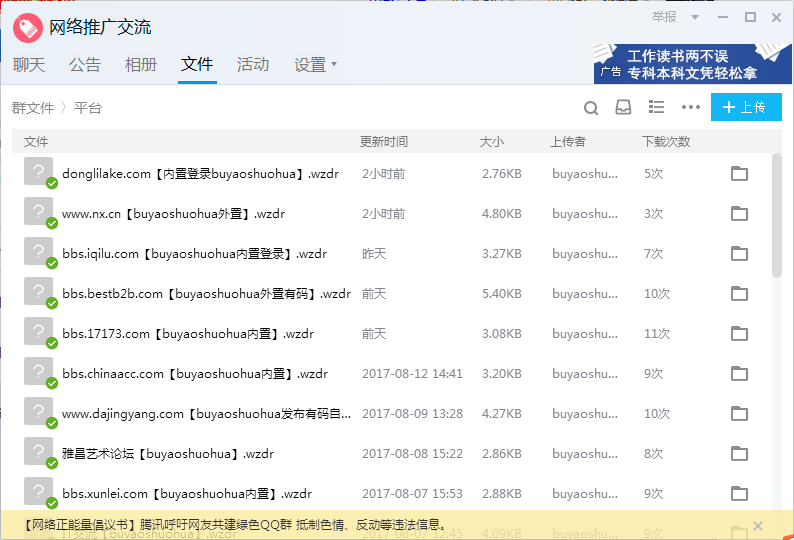Click uploader name in the donglilake.com row
794x540 pixels.
585,174
